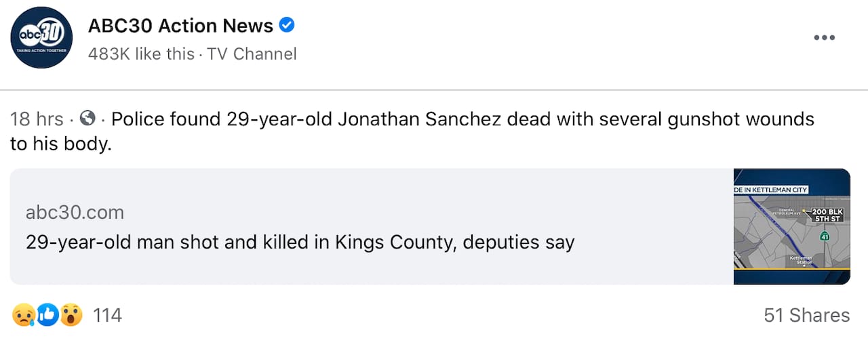Click the "TV Channel" category label

[x=252, y=54]
